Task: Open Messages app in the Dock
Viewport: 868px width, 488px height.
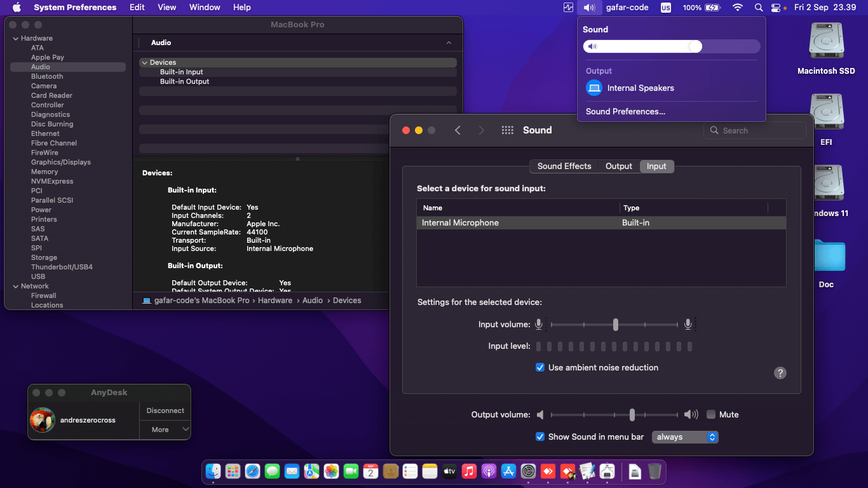Action: [x=272, y=471]
